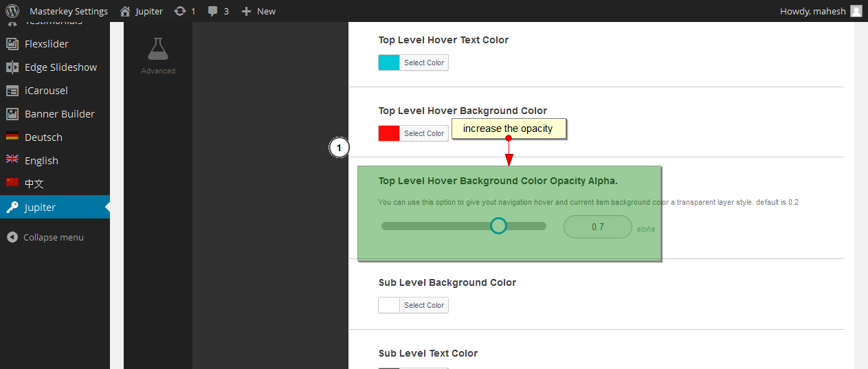Open Banner Builder in sidebar
The width and height of the screenshot is (868, 369).
pos(59,114)
